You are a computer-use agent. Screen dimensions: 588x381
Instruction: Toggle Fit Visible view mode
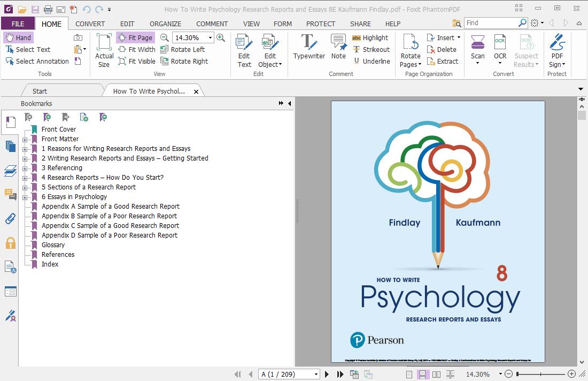click(x=136, y=61)
